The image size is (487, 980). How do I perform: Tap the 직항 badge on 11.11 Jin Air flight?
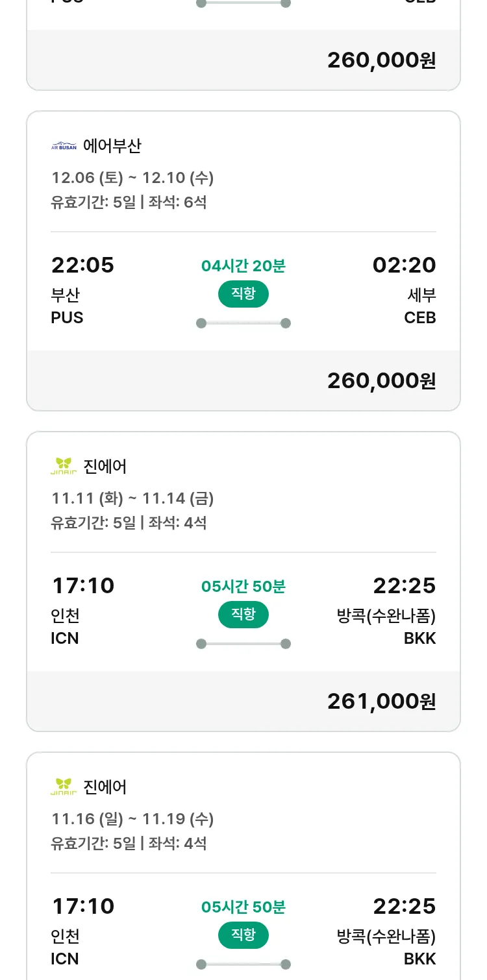[x=243, y=615]
